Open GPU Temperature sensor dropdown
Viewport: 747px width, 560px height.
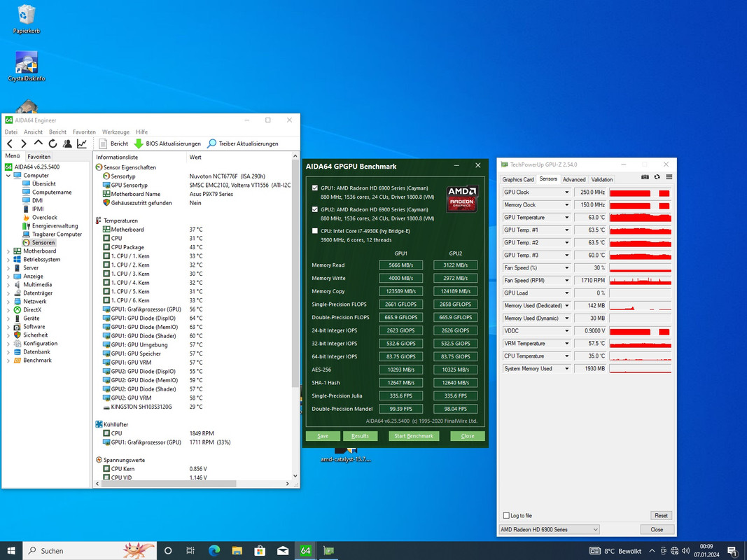coord(567,218)
